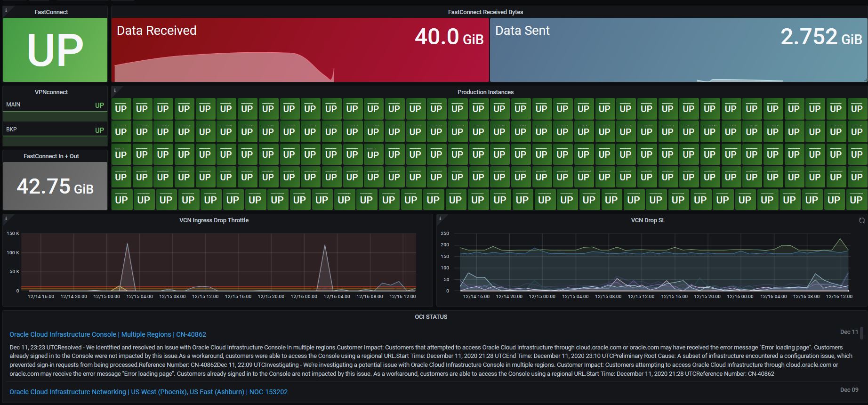This screenshot has width=868, height=405.
Task: Show info for VCN Ingress Drop Throttle panel
Action: (x=6, y=218)
